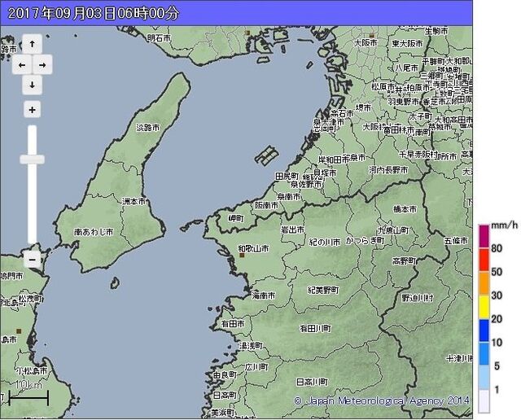Pan the map left with the arrow

point(22,64)
